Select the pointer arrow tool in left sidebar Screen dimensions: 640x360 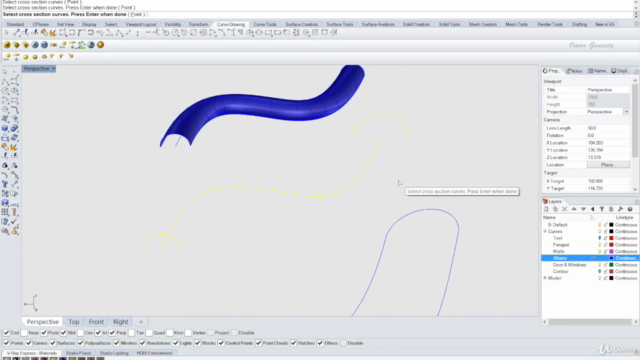coord(5,71)
